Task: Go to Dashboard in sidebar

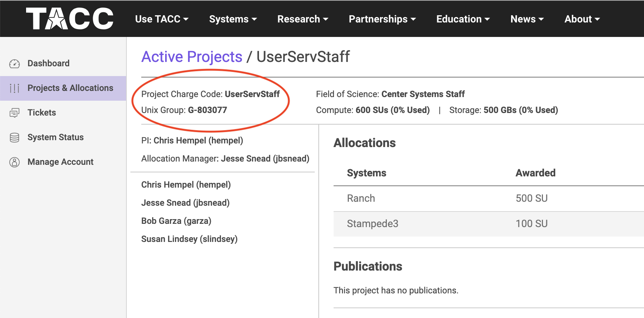Action: tap(49, 63)
